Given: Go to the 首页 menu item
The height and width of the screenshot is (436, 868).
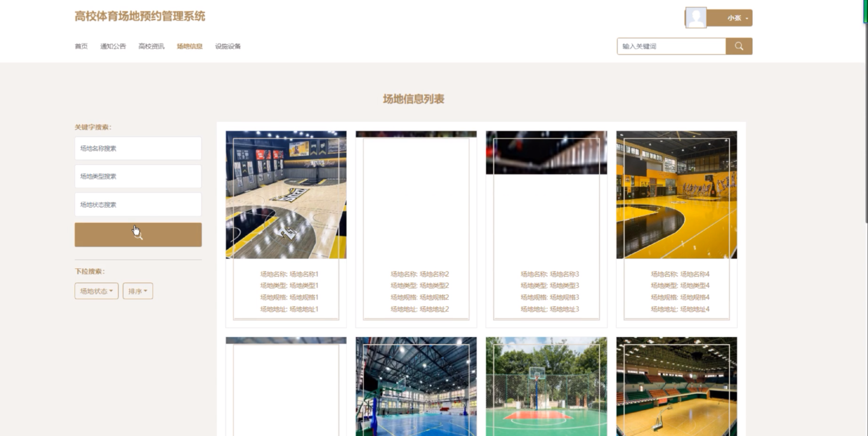Looking at the screenshot, I should [x=81, y=46].
